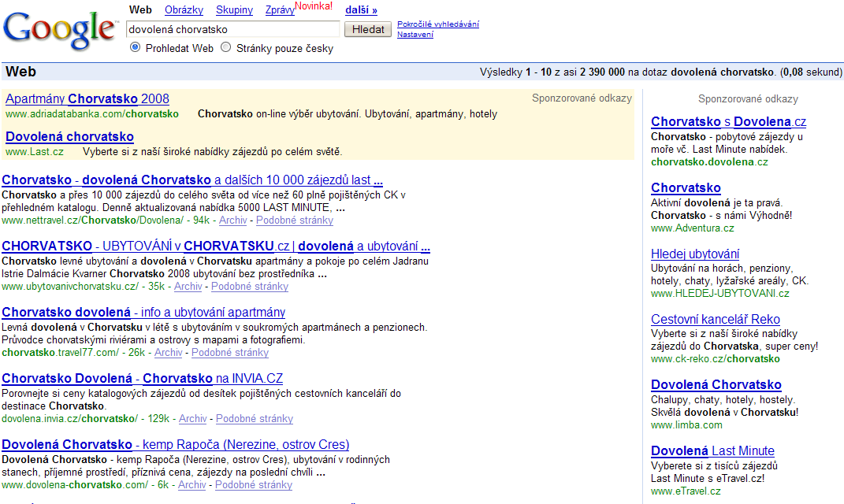Image resolution: width=844 pixels, height=504 pixels.
Task: Open the Obrázky search tab
Action: 184,9
